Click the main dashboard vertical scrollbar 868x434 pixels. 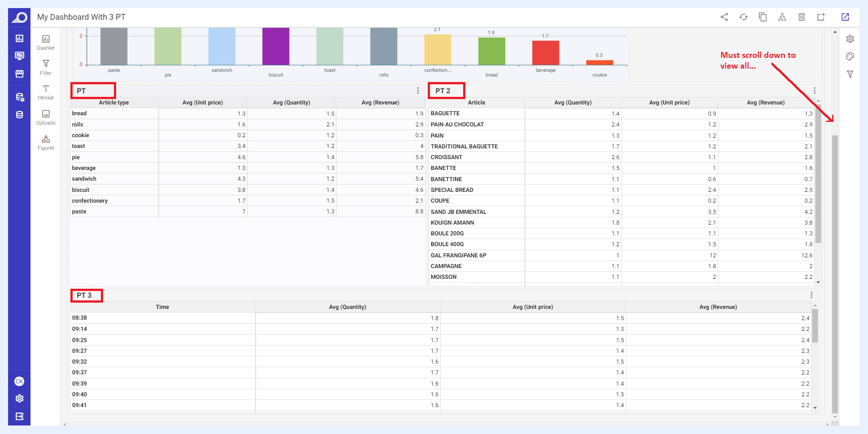click(x=835, y=273)
